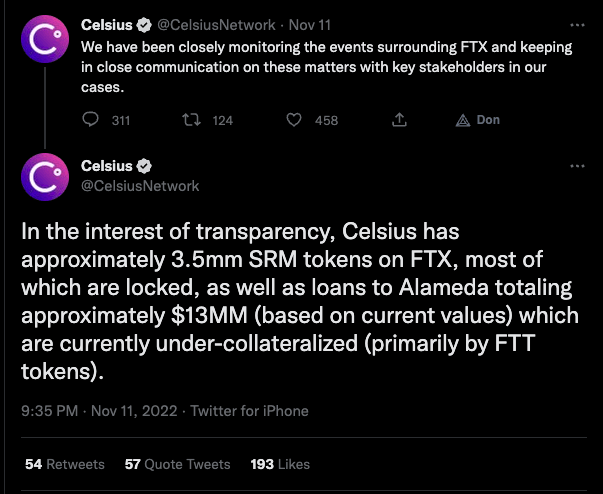View the 54 Retweets list
The width and height of the screenshot is (603, 494).
coord(64,465)
